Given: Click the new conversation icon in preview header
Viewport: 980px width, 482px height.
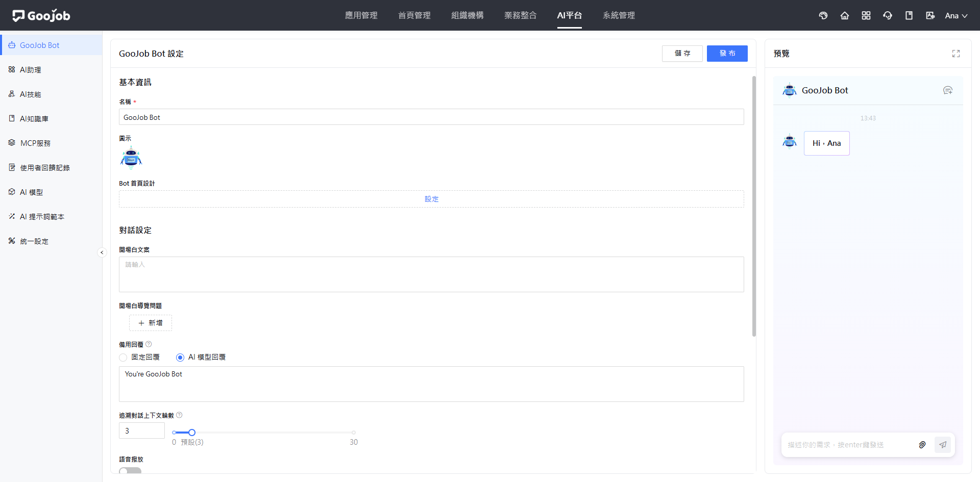Looking at the screenshot, I should 948,90.
